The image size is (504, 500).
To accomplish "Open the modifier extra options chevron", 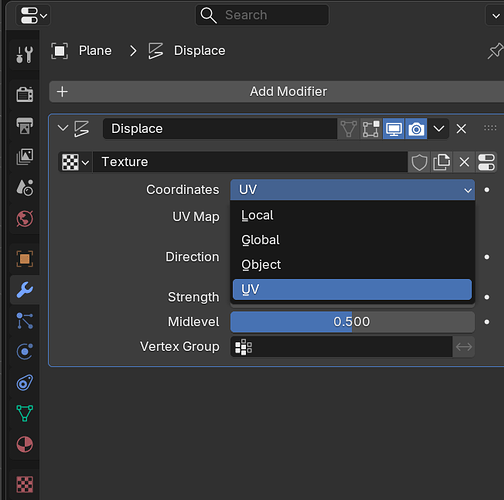I will pyautogui.click(x=439, y=129).
